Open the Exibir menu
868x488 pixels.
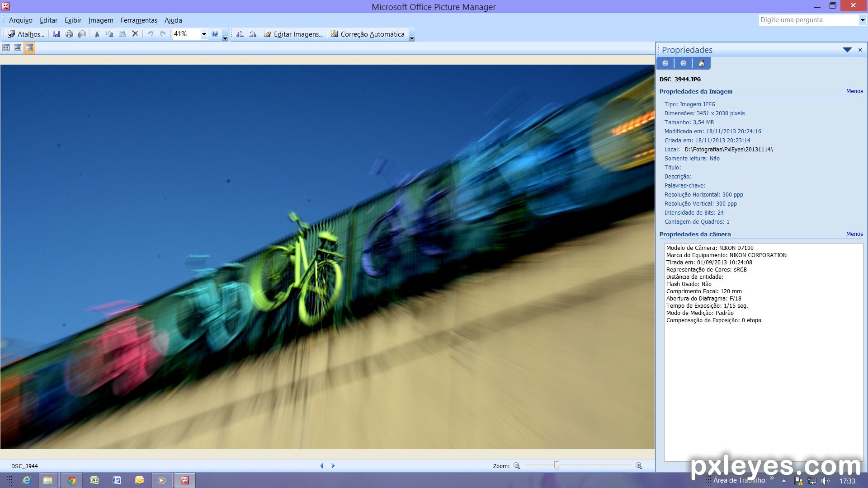point(73,20)
